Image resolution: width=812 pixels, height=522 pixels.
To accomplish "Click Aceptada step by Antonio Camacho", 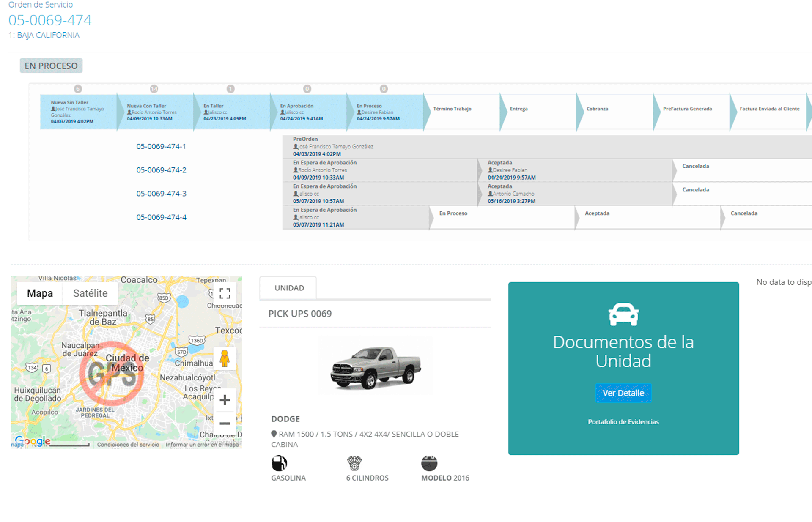I will click(575, 194).
